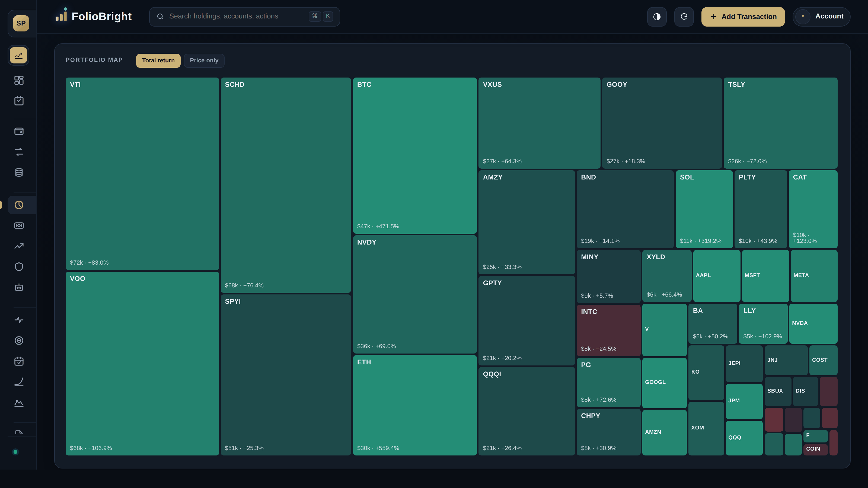This screenshot has width=868, height=488.
Task: Click the ⌘ K shortcut hint in the search box
Action: (x=321, y=16)
